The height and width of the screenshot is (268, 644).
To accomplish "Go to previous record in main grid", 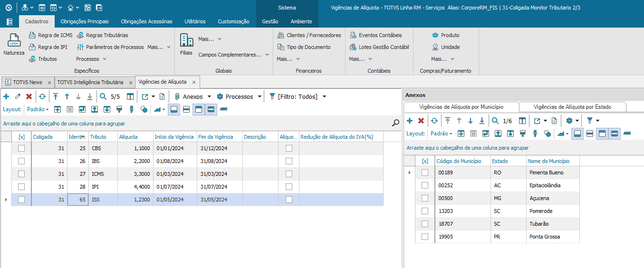I will tap(67, 96).
